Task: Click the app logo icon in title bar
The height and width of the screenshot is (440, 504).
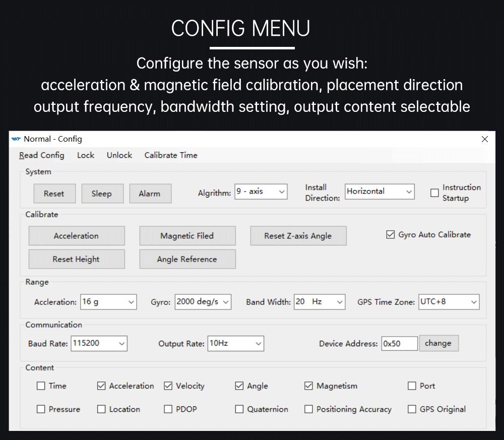Action: coord(16,139)
